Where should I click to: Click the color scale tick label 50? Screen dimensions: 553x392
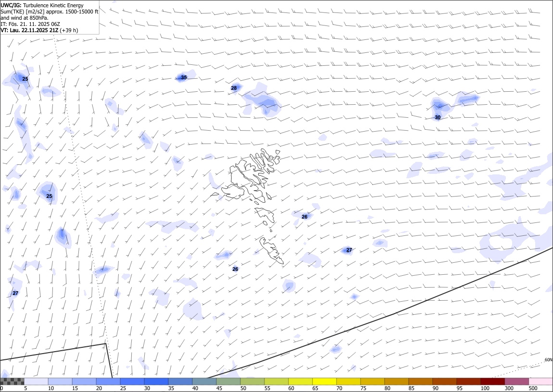point(243,388)
